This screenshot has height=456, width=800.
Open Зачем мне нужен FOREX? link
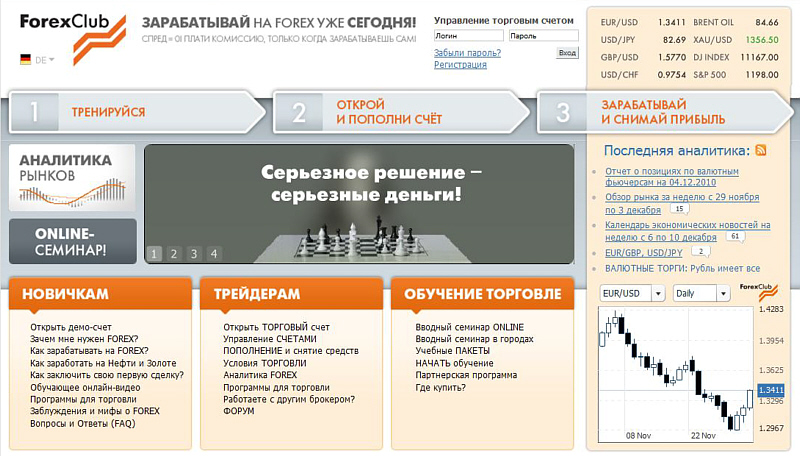point(84,339)
